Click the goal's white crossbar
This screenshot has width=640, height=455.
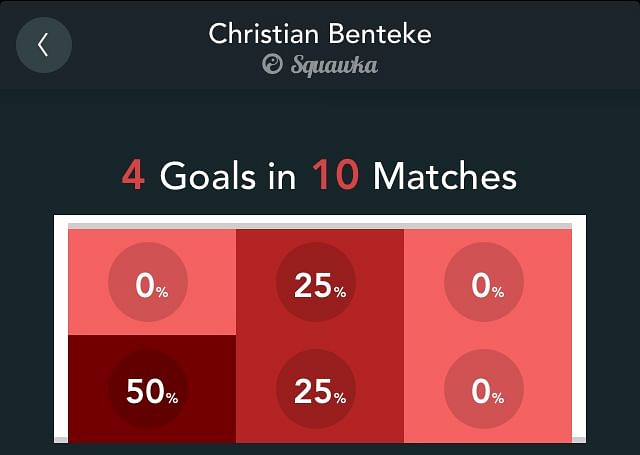click(x=320, y=219)
